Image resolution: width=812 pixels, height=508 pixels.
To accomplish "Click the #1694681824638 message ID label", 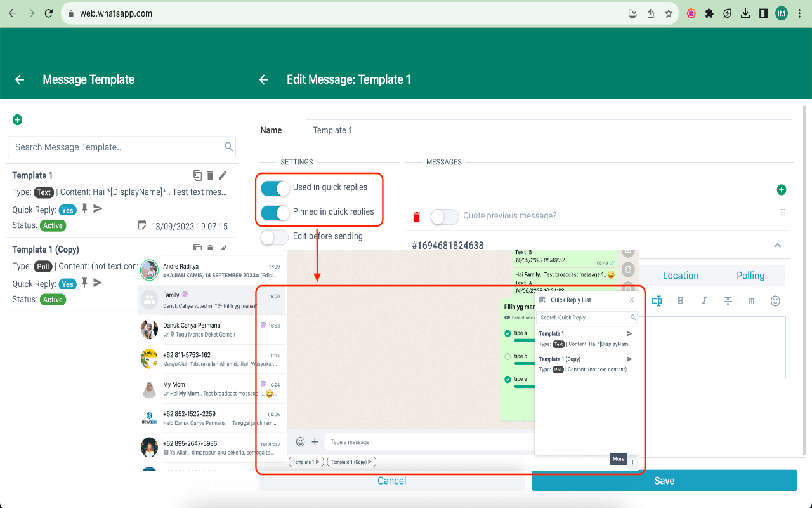I will pyautogui.click(x=448, y=245).
